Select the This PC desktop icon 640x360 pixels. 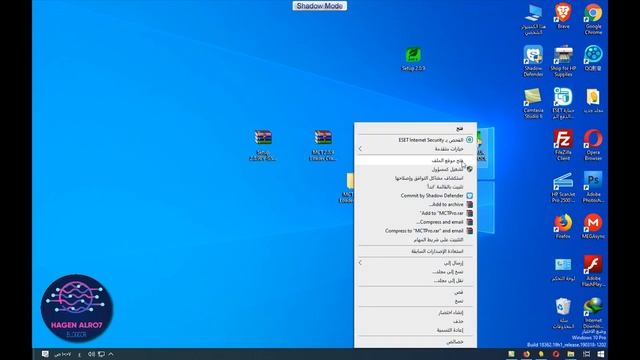point(533,19)
